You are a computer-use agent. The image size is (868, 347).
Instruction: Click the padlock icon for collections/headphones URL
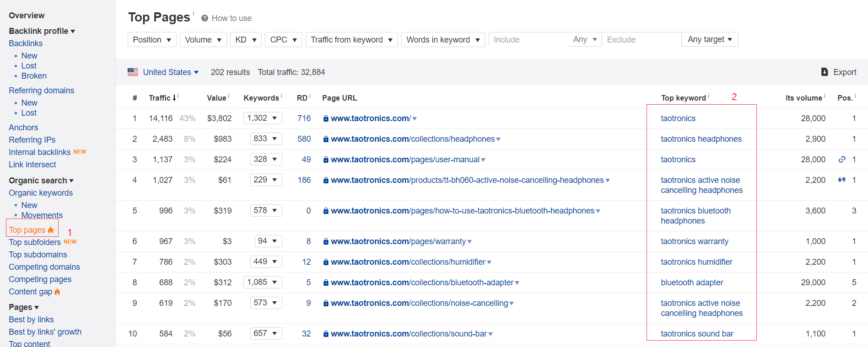(326, 139)
